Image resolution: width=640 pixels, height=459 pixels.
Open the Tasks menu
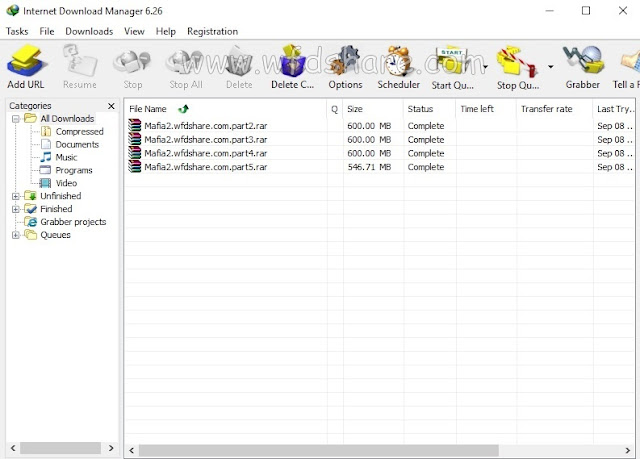17,31
